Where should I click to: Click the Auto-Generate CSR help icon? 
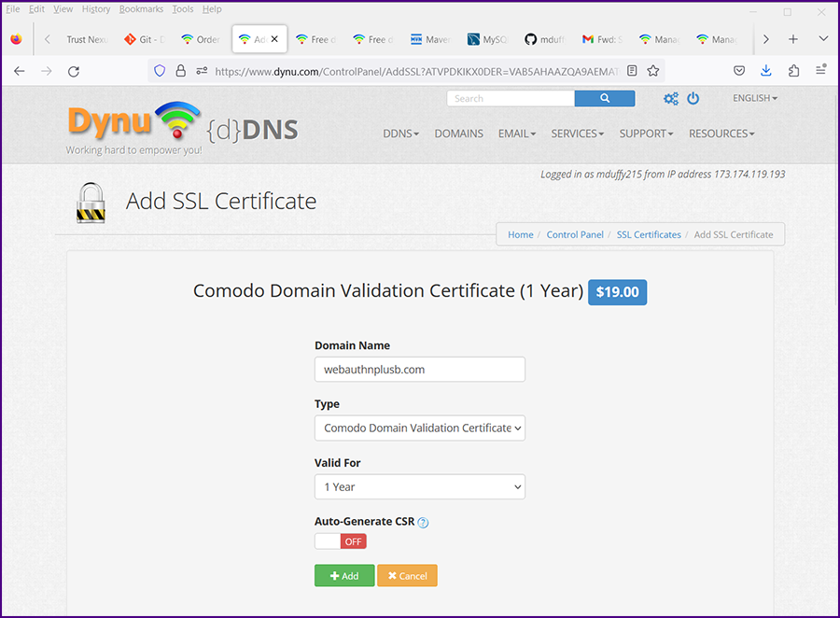tap(423, 523)
